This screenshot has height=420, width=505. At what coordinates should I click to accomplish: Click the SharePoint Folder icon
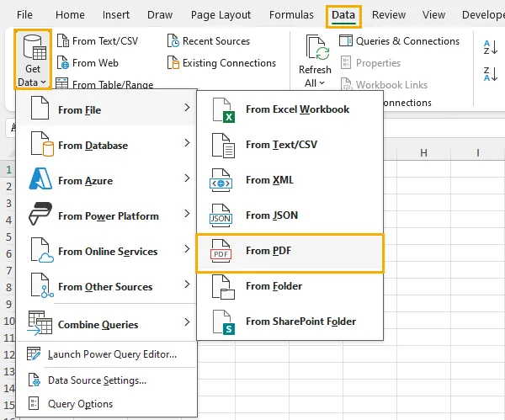[x=224, y=322]
